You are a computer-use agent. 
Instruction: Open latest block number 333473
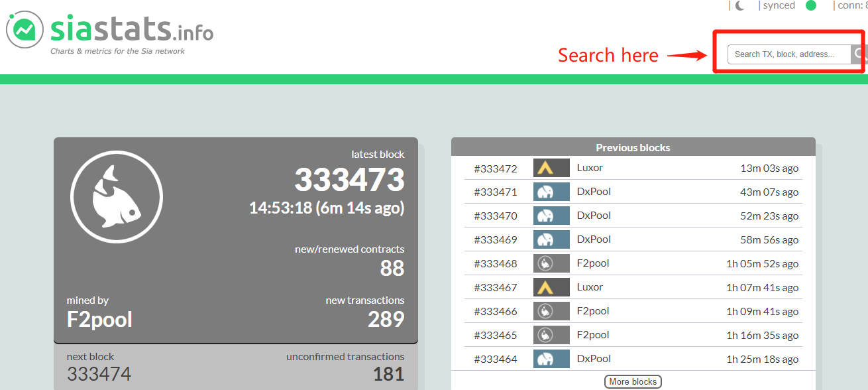[x=349, y=180]
